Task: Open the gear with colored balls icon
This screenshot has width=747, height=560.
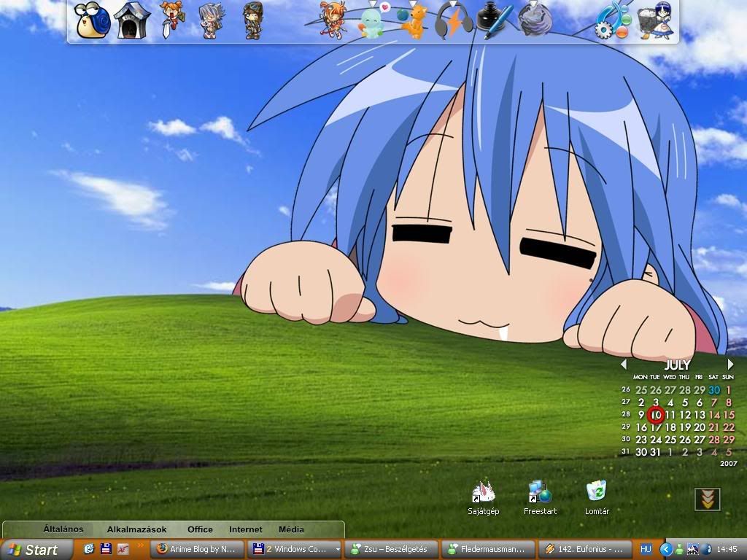Action: [614, 21]
